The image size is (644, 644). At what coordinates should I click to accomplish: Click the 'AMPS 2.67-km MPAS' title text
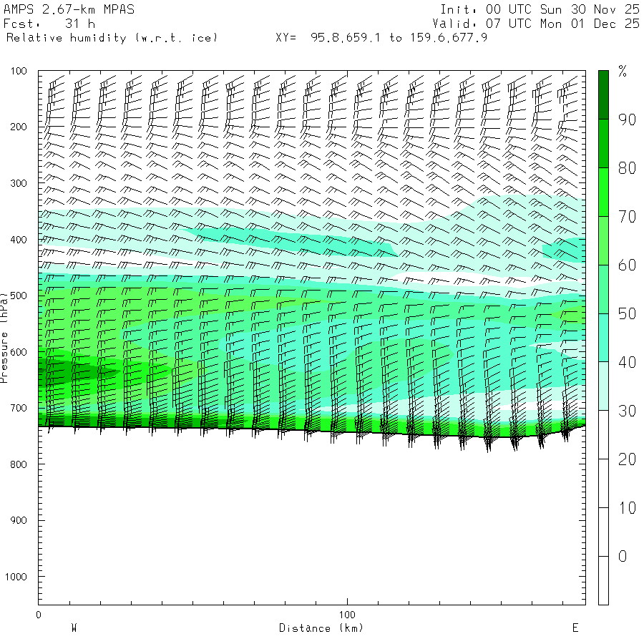point(69,9)
